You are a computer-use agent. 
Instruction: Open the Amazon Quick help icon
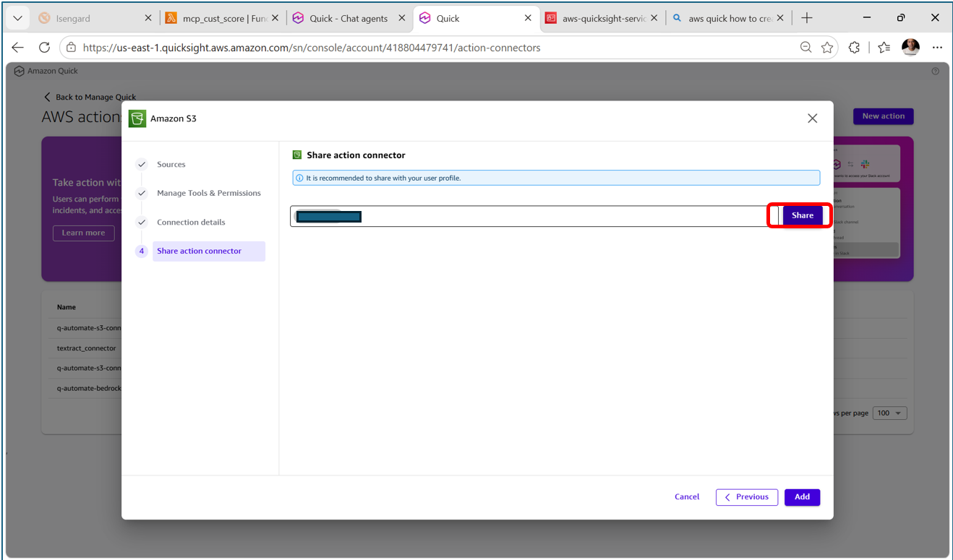coord(936,72)
